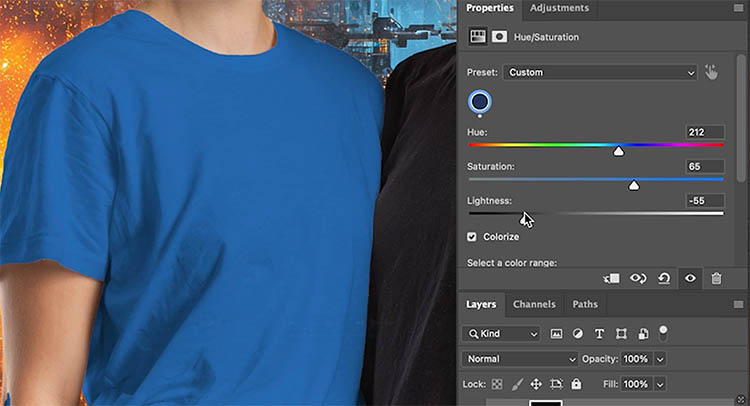Viewport: 750px width, 406px height.
Task: Click the view previous state icon
Action: pyautogui.click(x=638, y=278)
